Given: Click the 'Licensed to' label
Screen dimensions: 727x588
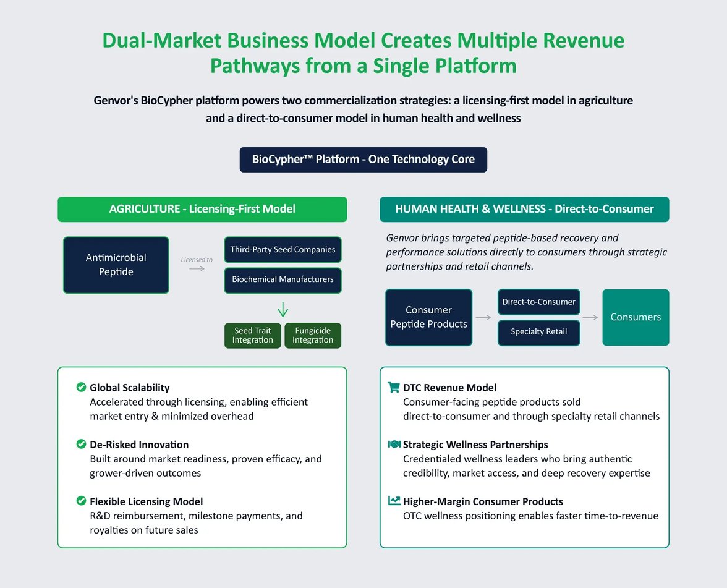Looking at the screenshot, I should click(197, 260).
